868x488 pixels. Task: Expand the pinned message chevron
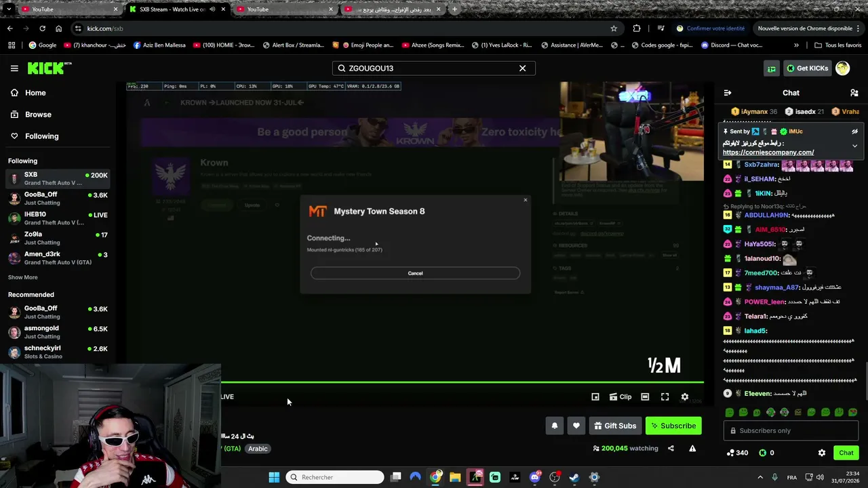tap(854, 146)
